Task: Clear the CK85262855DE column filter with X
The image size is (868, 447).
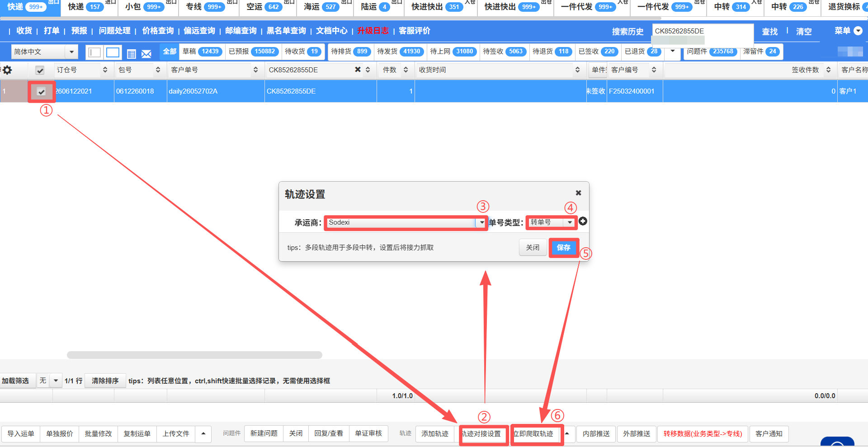Action: (x=358, y=70)
